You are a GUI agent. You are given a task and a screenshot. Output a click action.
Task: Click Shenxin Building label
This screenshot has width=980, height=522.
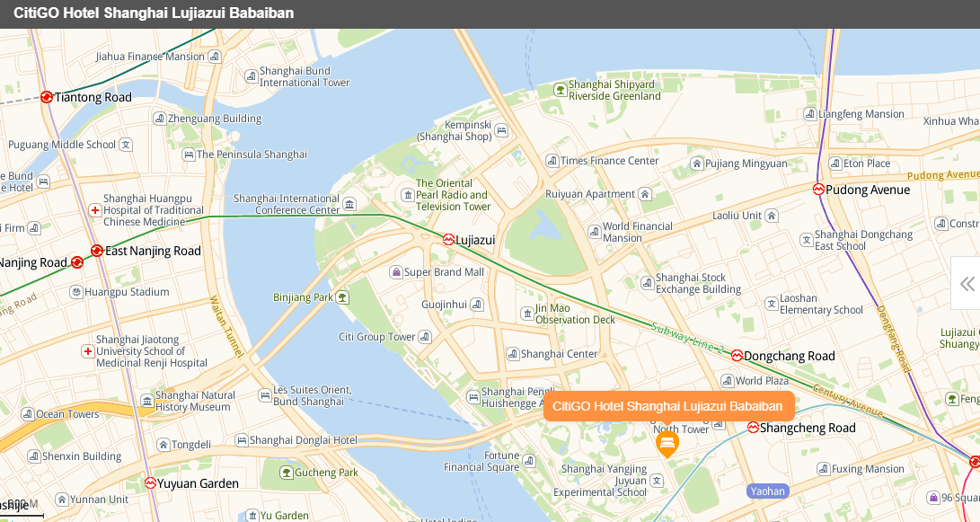(x=82, y=456)
